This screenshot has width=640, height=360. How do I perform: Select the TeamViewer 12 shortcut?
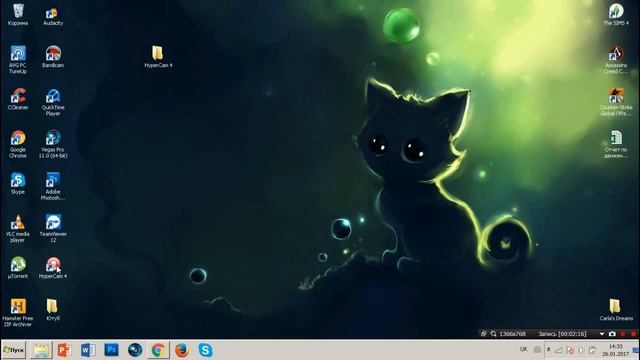coord(53,229)
